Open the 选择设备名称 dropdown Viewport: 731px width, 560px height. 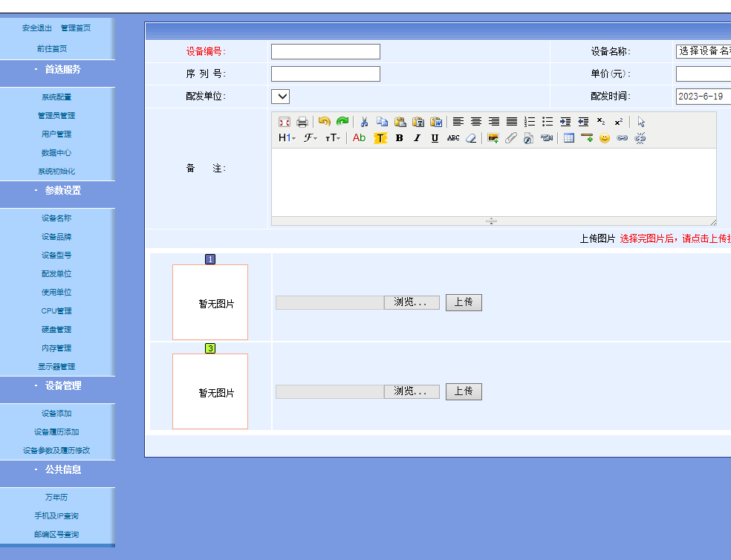tap(704, 51)
